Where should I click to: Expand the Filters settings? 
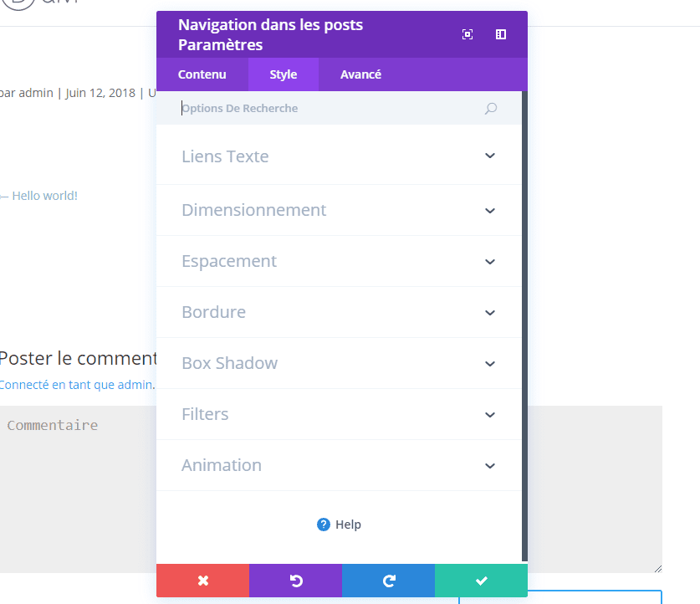[x=490, y=415]
